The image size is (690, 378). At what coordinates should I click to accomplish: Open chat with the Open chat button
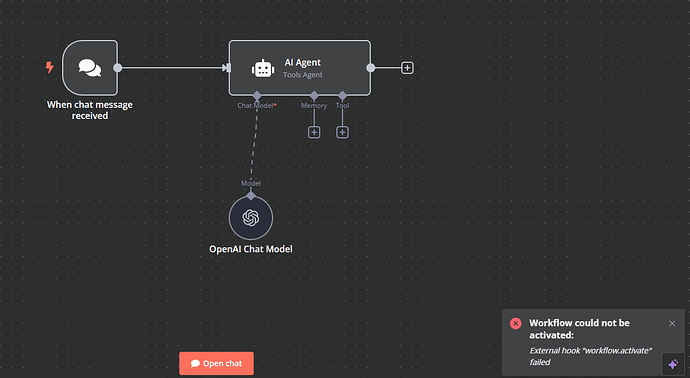[x=217, y=363]
